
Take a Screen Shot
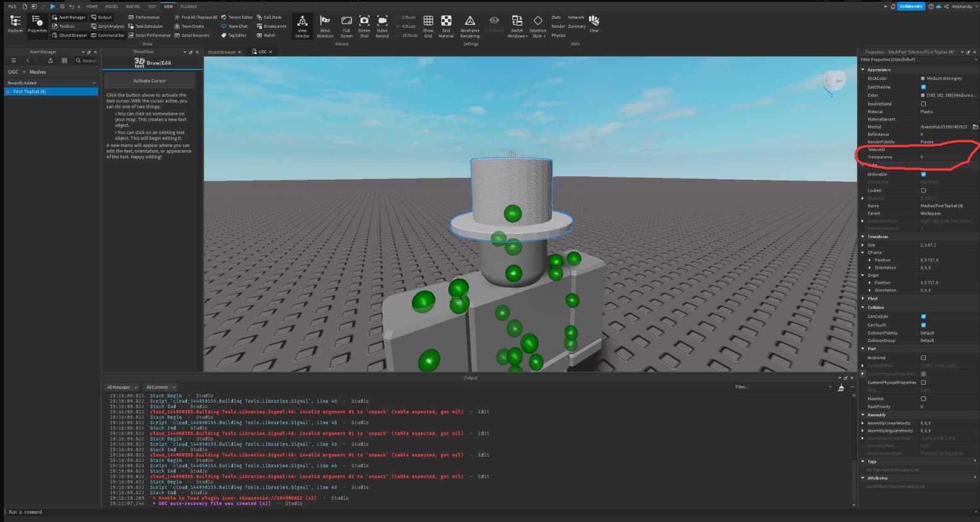(x=365, y=25)
